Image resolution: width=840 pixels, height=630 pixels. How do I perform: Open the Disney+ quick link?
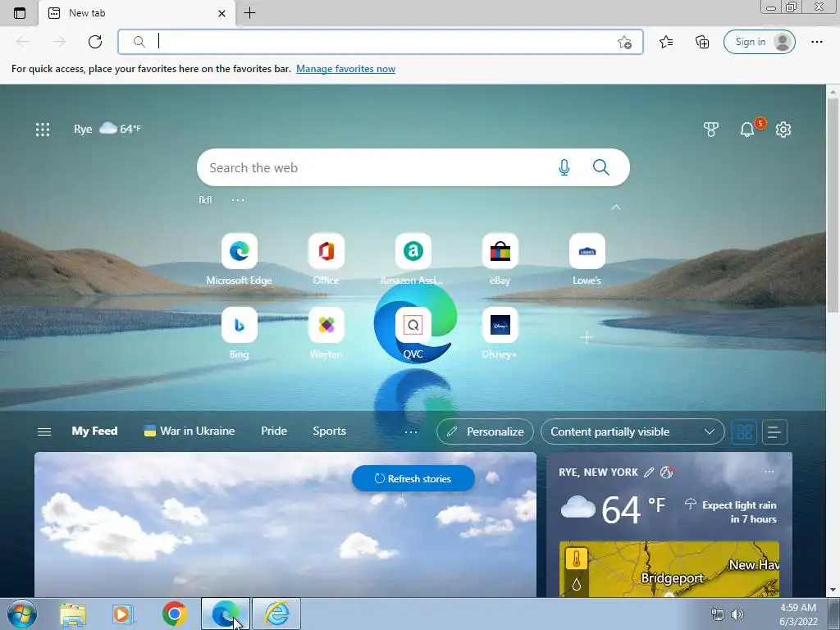point(500,333)
